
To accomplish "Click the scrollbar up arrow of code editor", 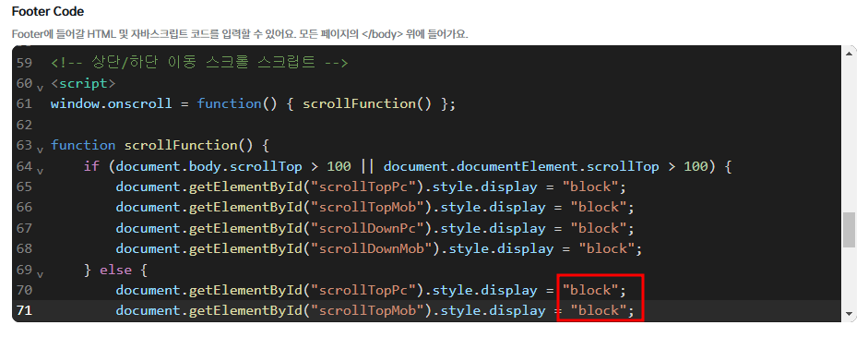I will coord(850,54).
